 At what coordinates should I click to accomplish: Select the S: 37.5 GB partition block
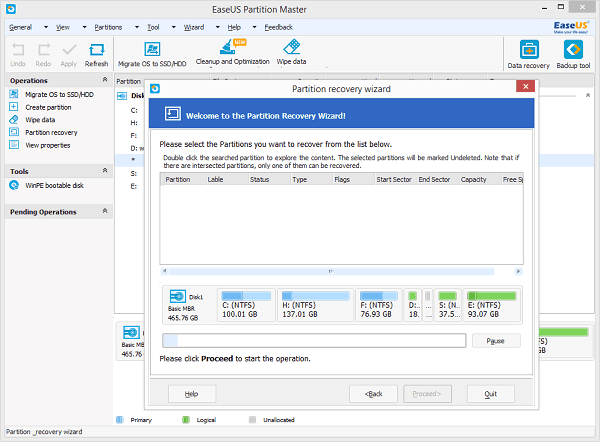click(x=448, y=305)
